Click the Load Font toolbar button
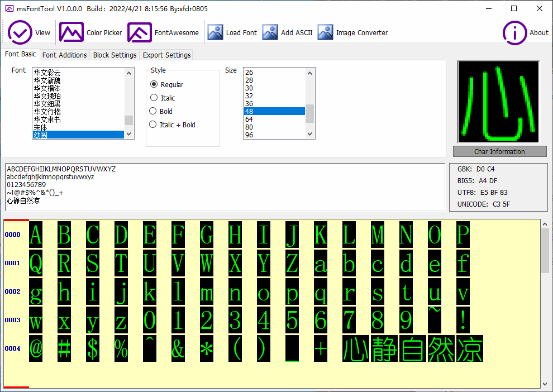The width and height of the screenshot is (553, 392). coord(232,32)
